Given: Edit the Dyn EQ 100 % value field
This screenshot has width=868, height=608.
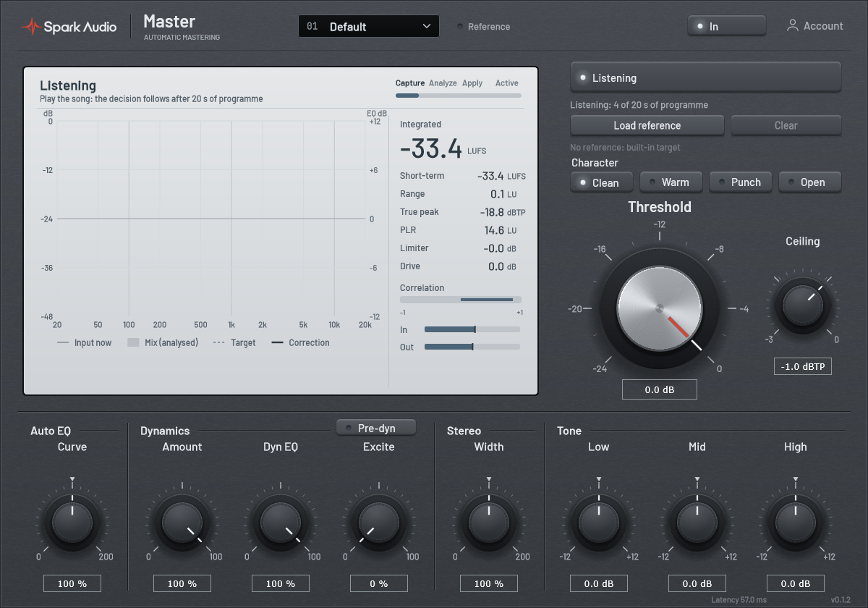Looking at the screenshot, I should pyautogui.click(x=281, y=583).
